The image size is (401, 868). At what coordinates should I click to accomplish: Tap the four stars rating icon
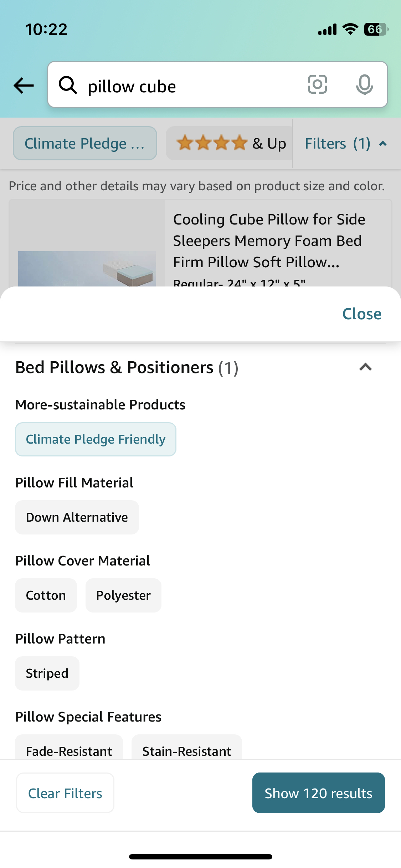tap(212, 143)
